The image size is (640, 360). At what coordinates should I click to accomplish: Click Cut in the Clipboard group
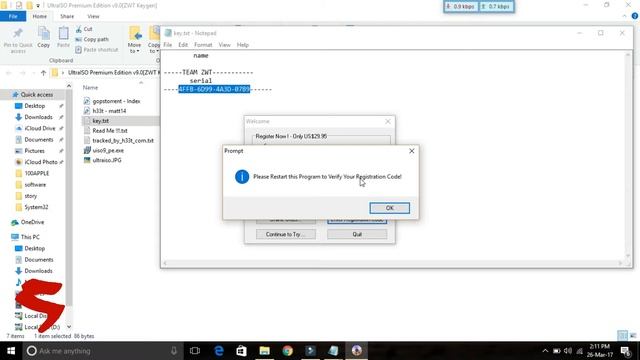[x=84, y=29]
